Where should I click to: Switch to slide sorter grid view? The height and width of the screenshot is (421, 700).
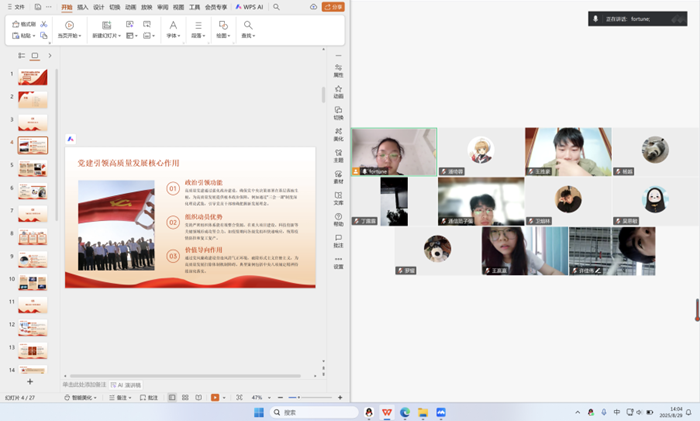(x=185, y=397)
